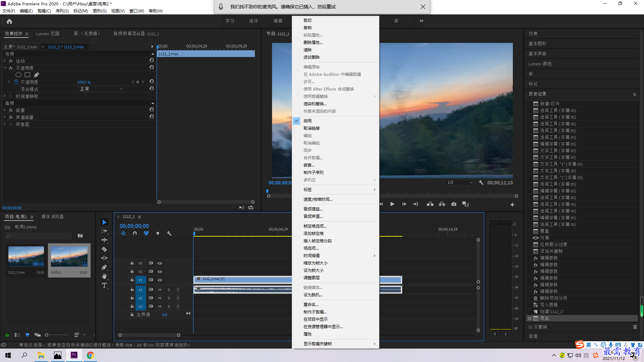The height and width of the screenshot is (362, 644).
Task: Open the Blend Mode dropdown
Action: tap(101, 89)
